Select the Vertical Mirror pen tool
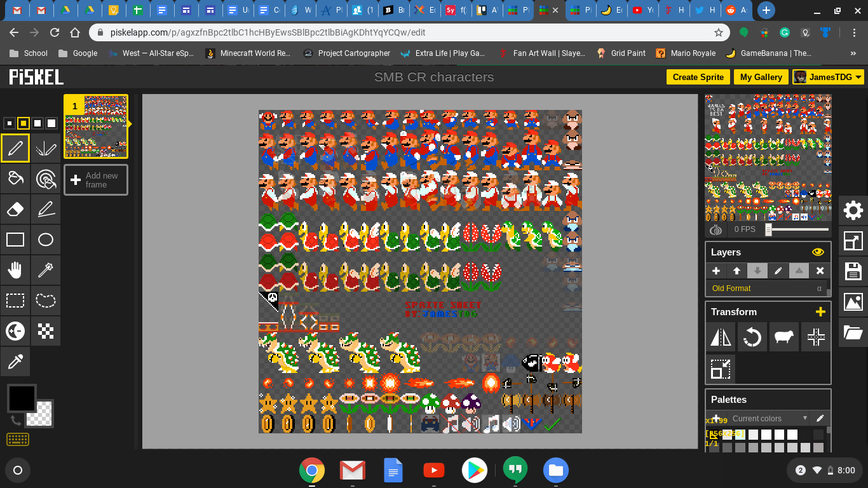The image size is (868, 488). pyautogui.click(x=45, y=148)
